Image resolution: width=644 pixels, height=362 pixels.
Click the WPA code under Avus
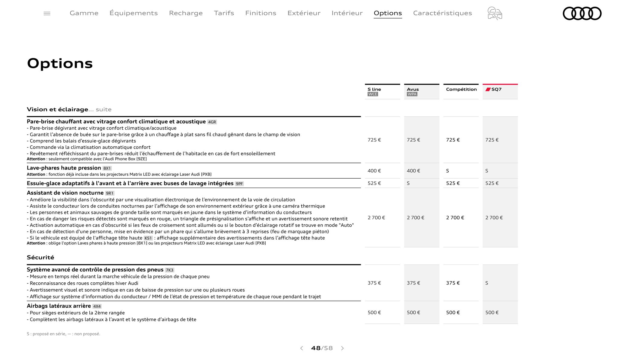point(412,94)
